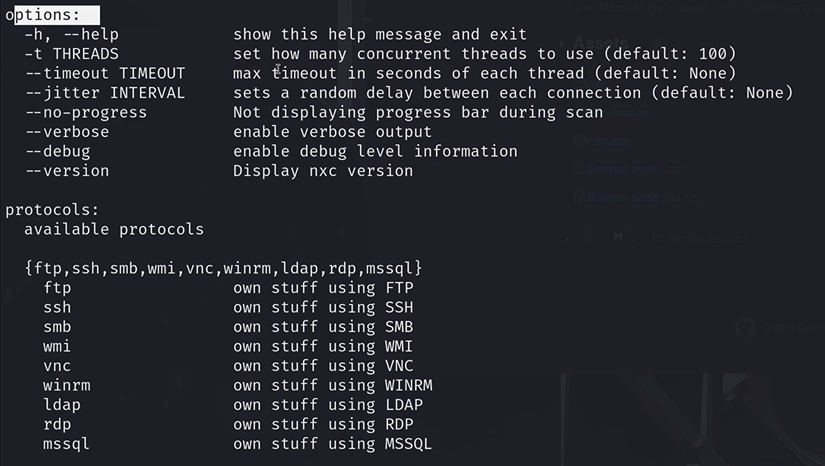
Task: Click the '--version' flag text
Action: point(67,170)
